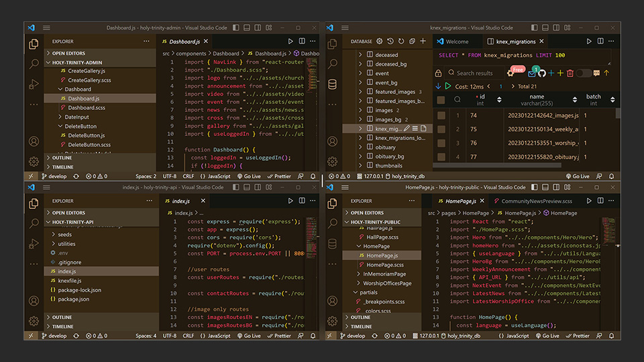
Task: Click sync changes icon next to develop in admin window
Action: click(76, 176)
